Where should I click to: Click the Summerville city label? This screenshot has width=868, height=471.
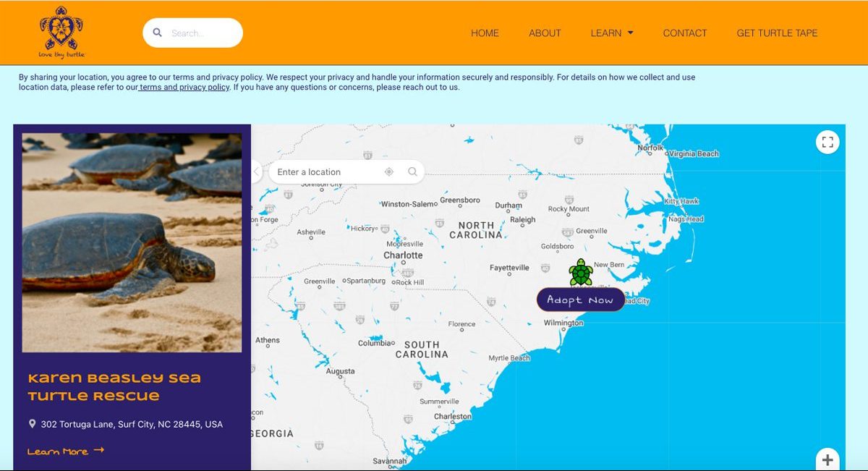pos(439,402)
